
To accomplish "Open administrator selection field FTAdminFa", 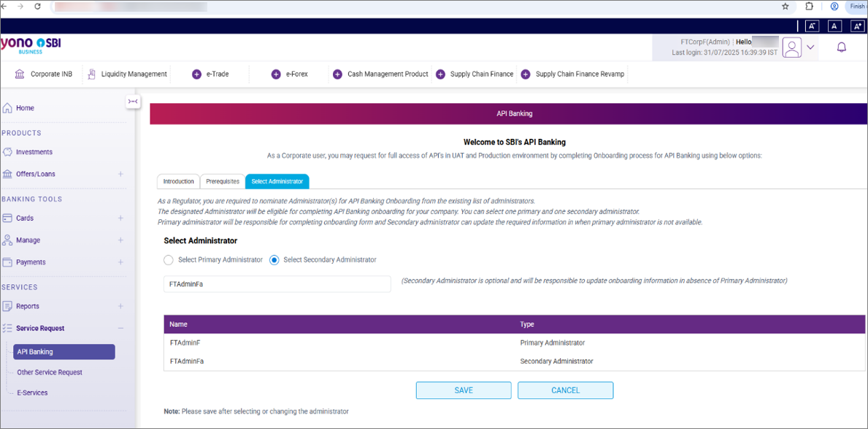I will coord(277,284).
